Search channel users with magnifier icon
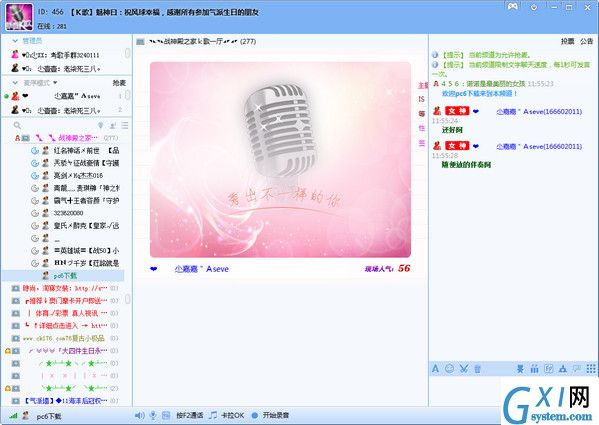599x425 pixels. (x=17, y=125)
